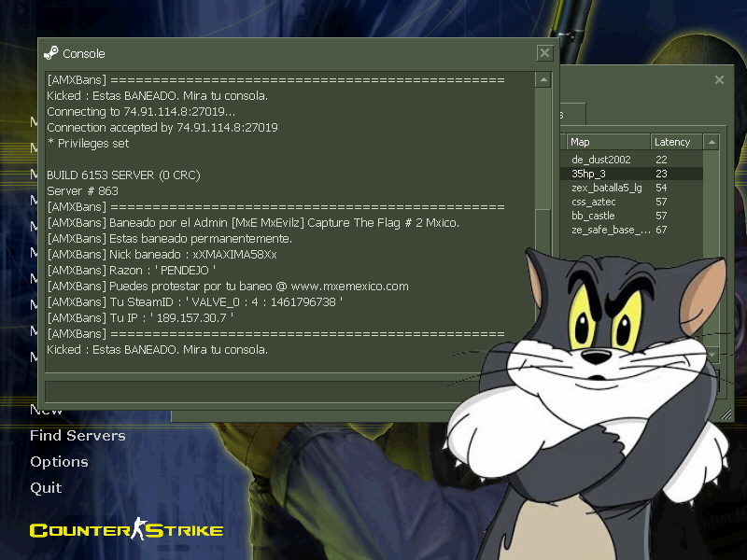
Task: Click the 'Tu SteamID' console line
Action: (x=195, y=301)
